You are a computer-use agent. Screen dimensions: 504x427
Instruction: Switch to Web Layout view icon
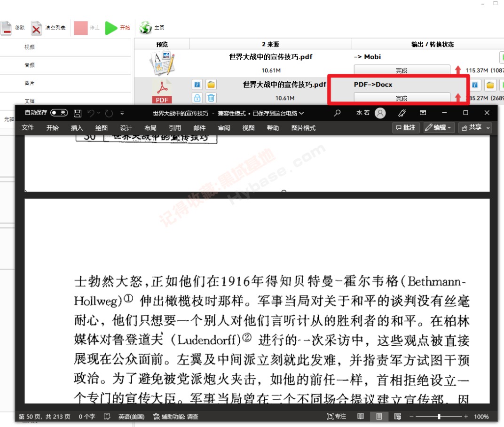(398, 416)
